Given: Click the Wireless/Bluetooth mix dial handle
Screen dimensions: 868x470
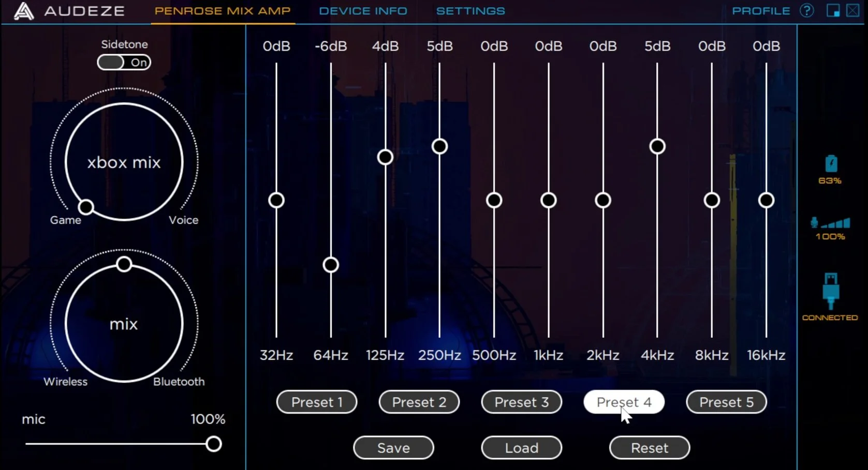Looking at the screenshot, I should point(124,264).
